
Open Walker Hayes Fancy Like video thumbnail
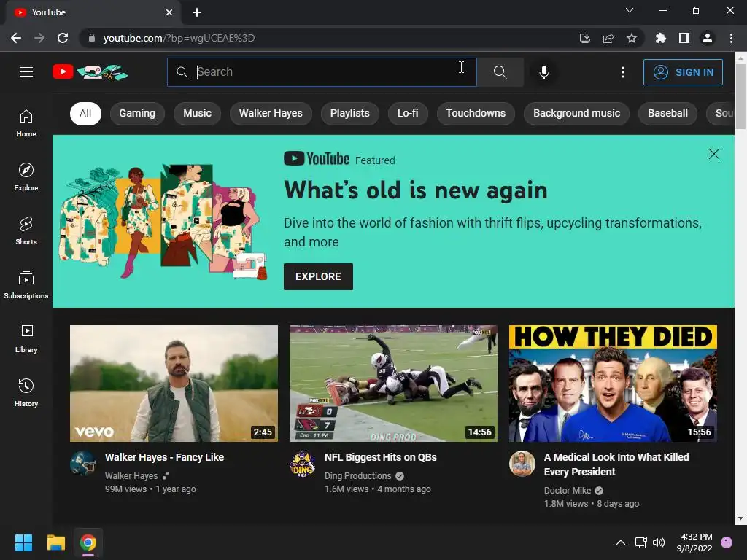[174, 384]
